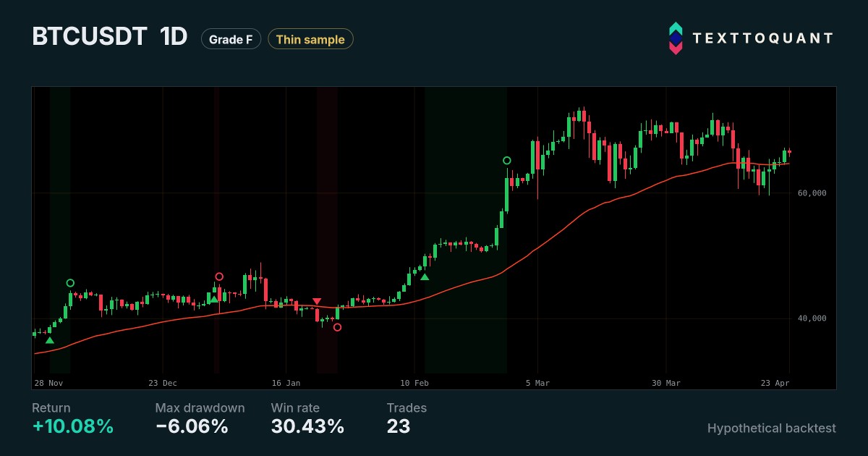Click the Max drawdown label
The height and width of the screenshot is (456, 868).
click(200, 408)
